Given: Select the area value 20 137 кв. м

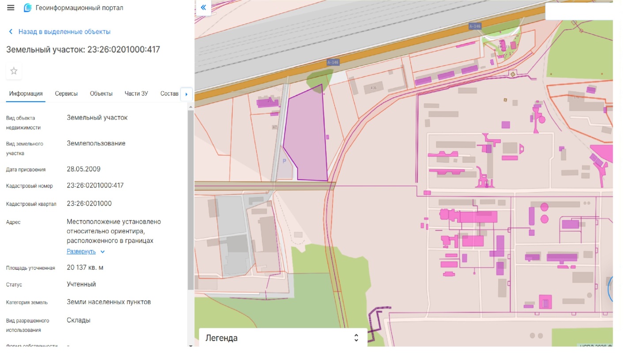Looking at the screenshot, I should point(85,268).
